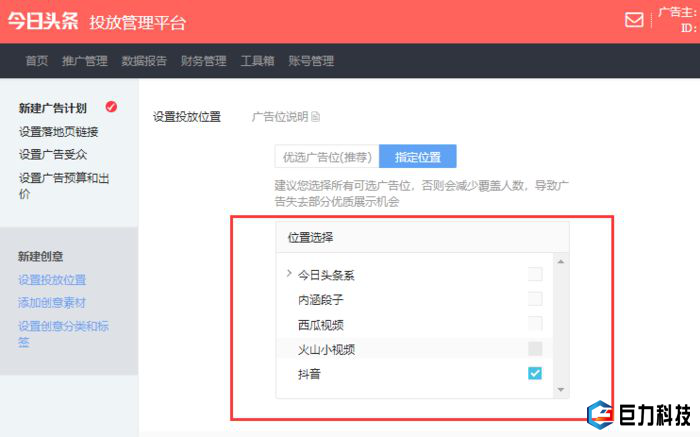
Task: Select the 优选广告位(推荐) tab
Action: pyautogui.click(x=327, y=157)
